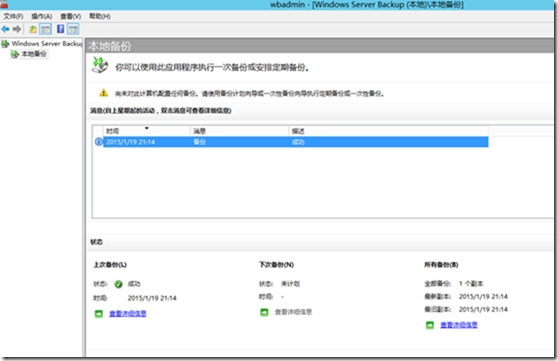
Task: Click the 描述 column header
Action: click(388, 131)
